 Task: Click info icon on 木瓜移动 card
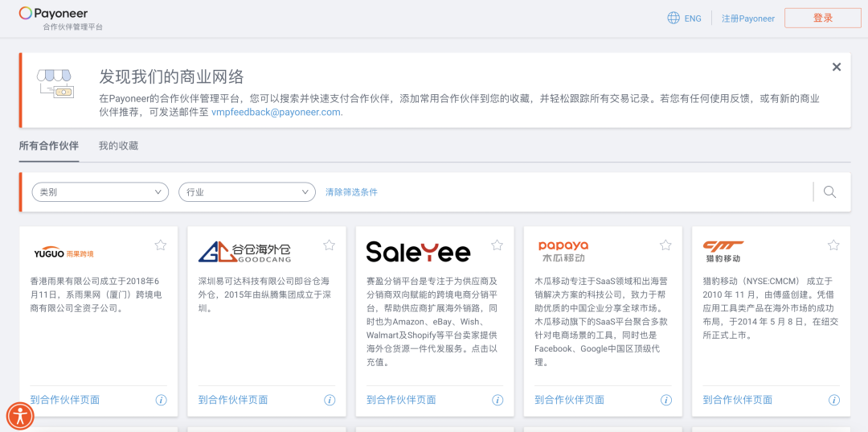pyautogui.click(x=666, y=400)
